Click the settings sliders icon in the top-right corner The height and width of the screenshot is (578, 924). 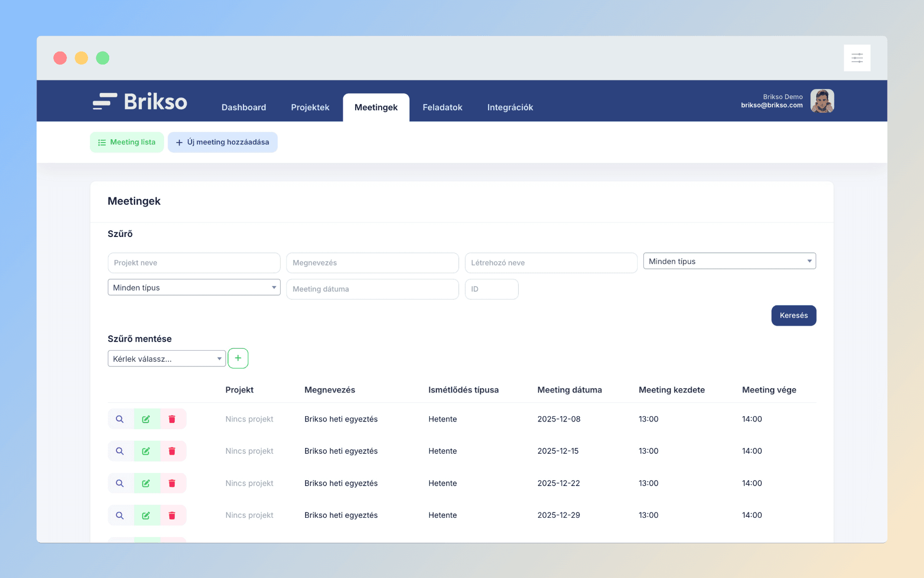tap(857, 58)
